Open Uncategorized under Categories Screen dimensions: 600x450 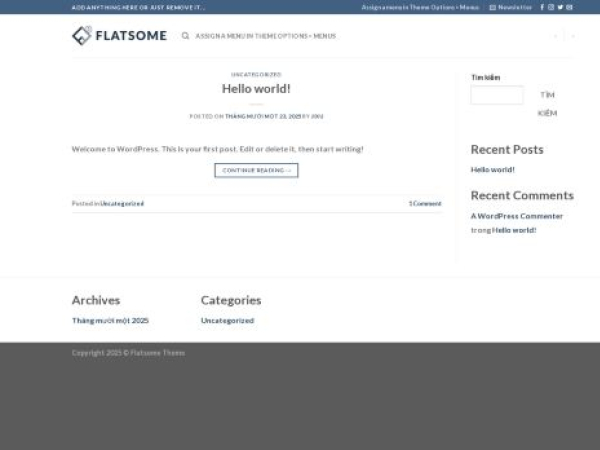[x=227, y=321]
